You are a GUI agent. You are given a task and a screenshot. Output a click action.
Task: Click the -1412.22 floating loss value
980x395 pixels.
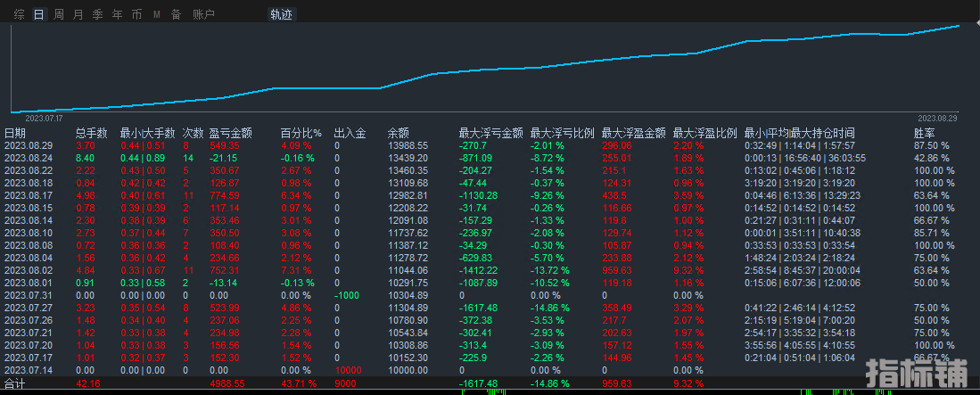pyautogui.click(x=479, y=271)
